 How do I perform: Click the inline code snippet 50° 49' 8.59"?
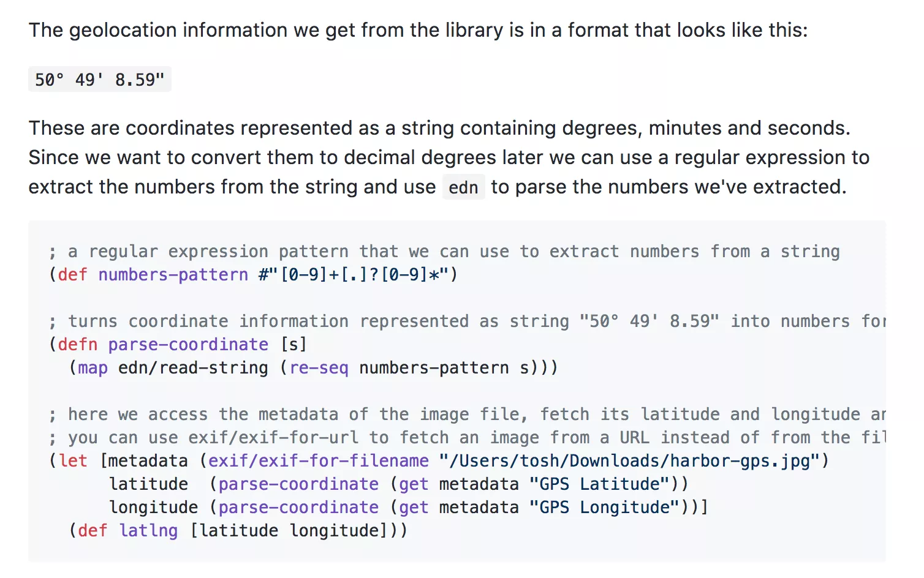99,80
